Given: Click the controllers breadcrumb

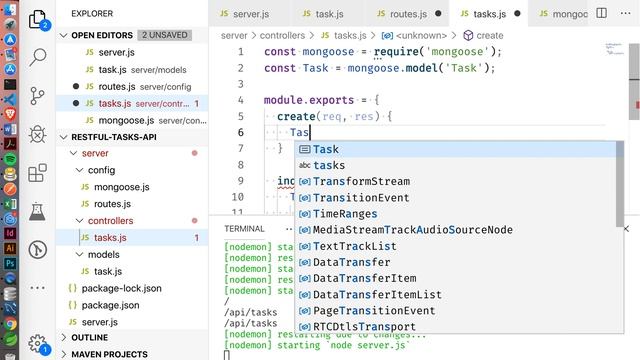Looking at the screenshot, I should pyautogui.click(x=282, y=36).
